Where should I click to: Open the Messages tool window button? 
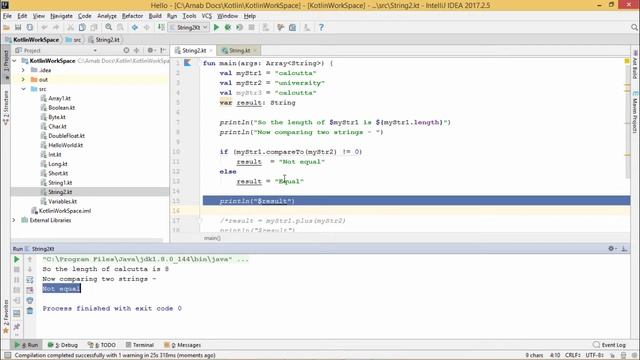coord(182,345)
